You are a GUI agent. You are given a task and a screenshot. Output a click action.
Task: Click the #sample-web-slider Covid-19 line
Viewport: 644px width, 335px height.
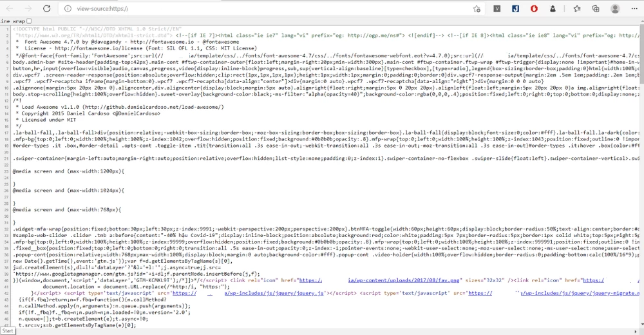tap(326, 236)
